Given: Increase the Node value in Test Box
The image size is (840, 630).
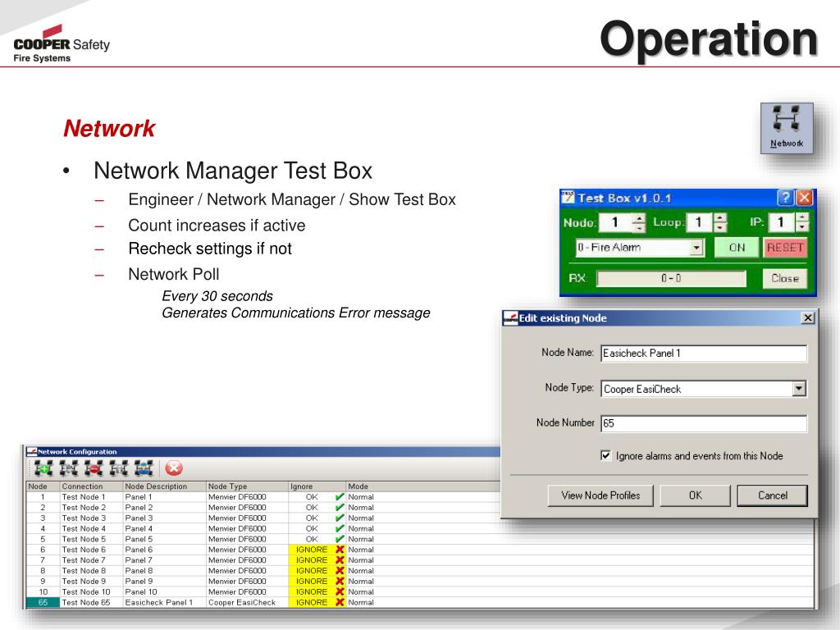Looking at the screenshot, I should point(638,217).
